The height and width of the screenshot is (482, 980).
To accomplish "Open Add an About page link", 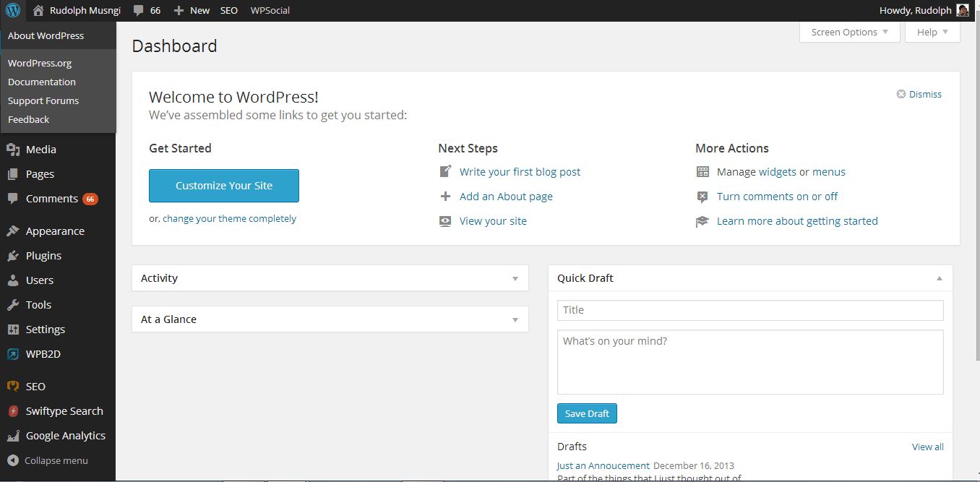I will [x=506, y=197].
